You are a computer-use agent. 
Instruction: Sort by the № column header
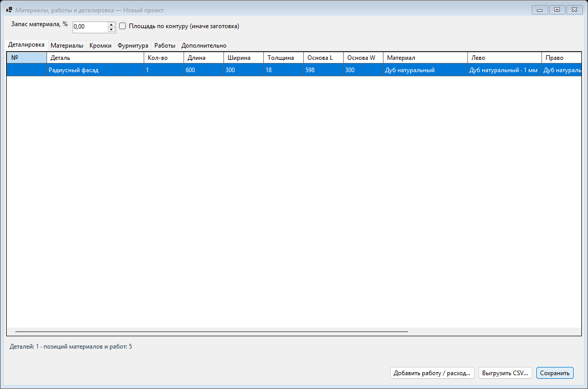point(27,58)
